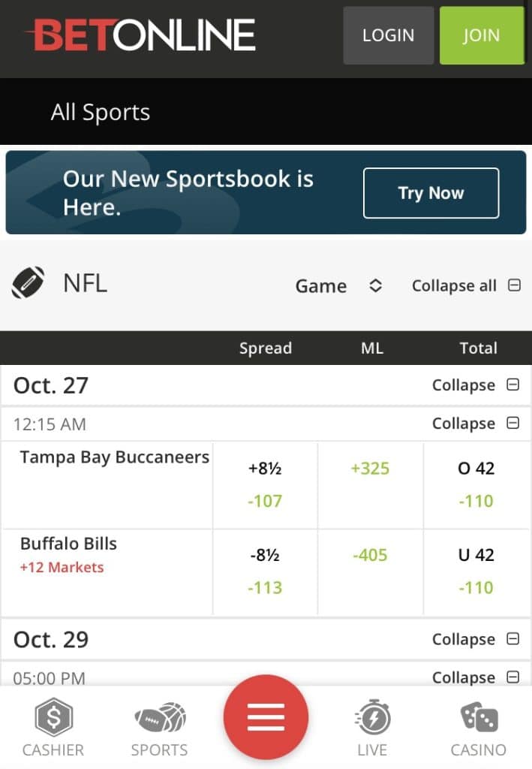Viewport: 532px width, 769px height.
Task: Click the BetOnline logo
Action: (x=141, y=35)
